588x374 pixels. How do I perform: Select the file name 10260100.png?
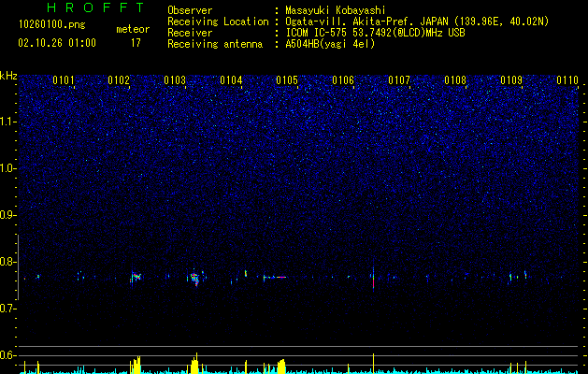tap(52, 24)
